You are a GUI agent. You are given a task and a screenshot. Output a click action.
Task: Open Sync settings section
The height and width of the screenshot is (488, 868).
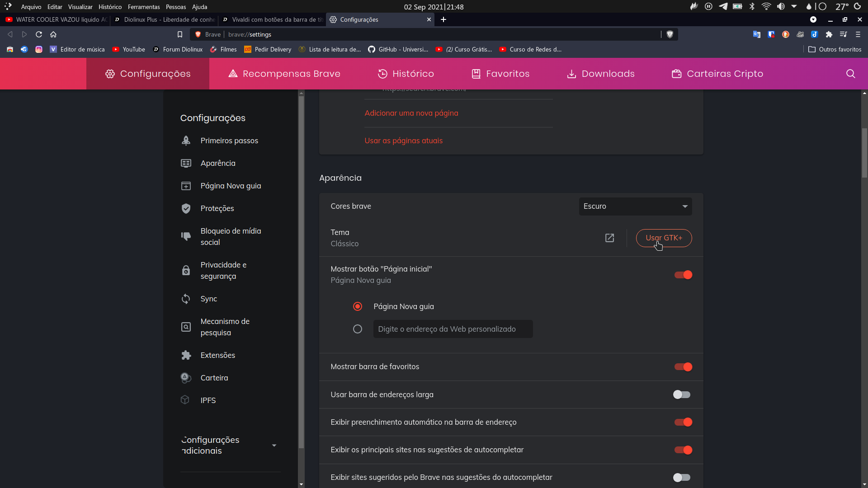(199, 299)
